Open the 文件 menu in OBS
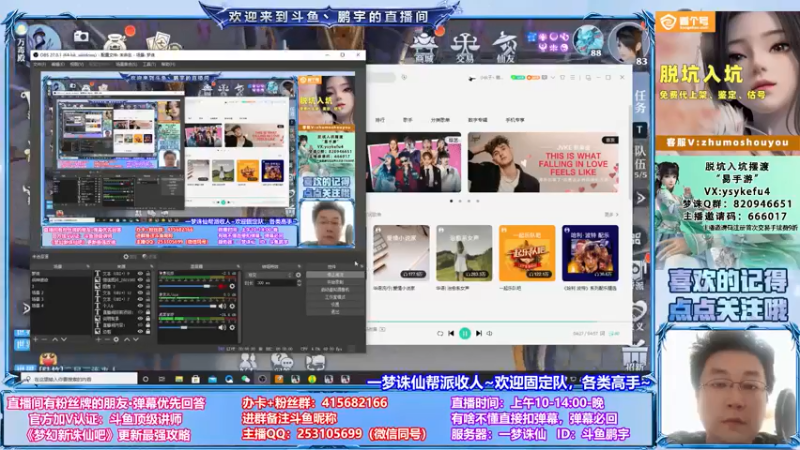 point(39,64)
